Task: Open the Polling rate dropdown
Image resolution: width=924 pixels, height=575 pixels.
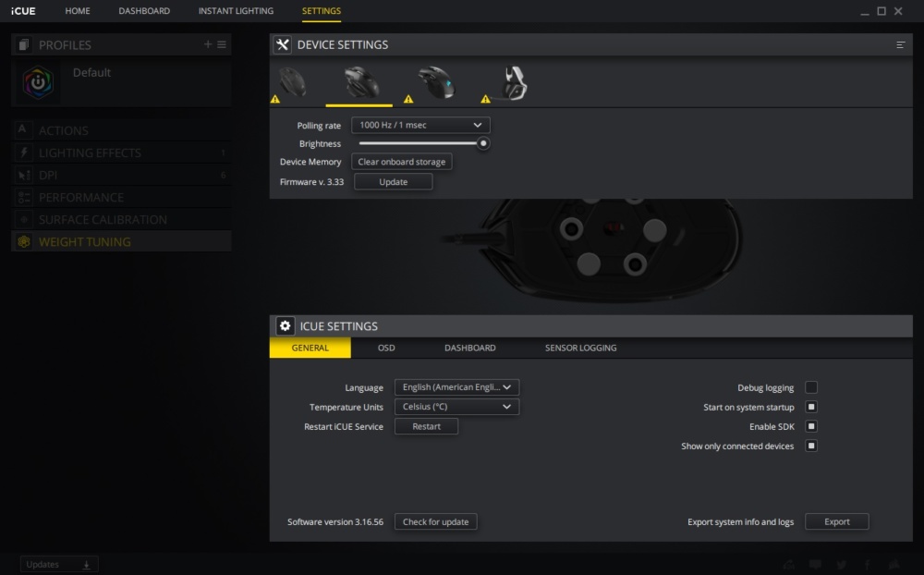Action: pos(420,125)
